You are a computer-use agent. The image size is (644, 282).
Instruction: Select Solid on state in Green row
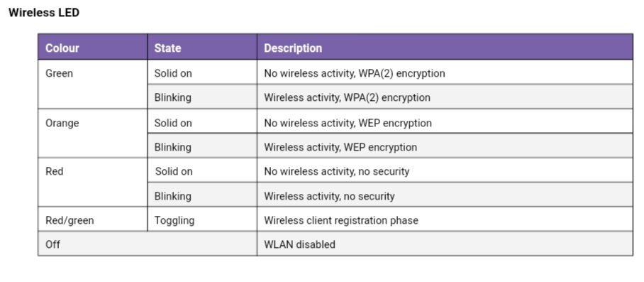point(202,72)
